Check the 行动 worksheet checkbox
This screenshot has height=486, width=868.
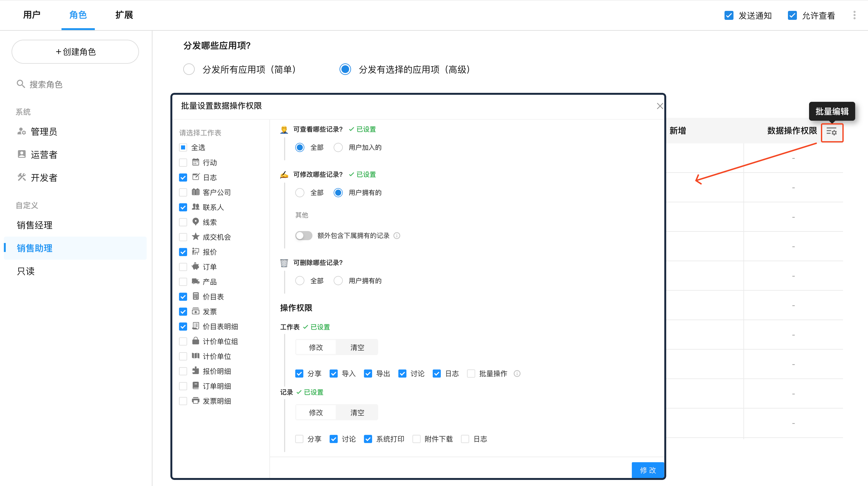pos(183,162)
